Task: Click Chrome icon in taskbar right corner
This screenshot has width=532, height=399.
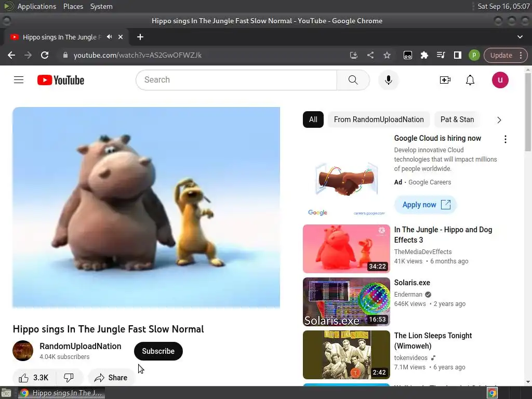Action: (492, 393)
